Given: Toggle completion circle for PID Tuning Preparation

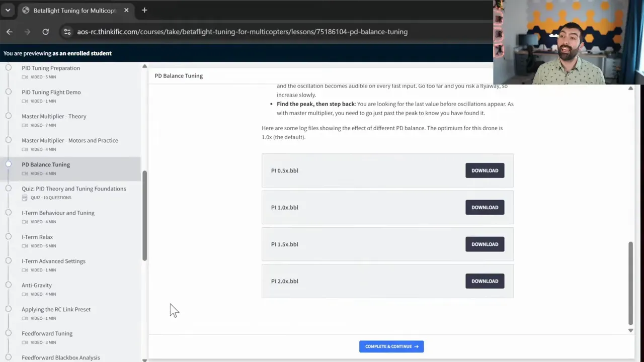Looking at the screenshot, I should tap(9, 67).
